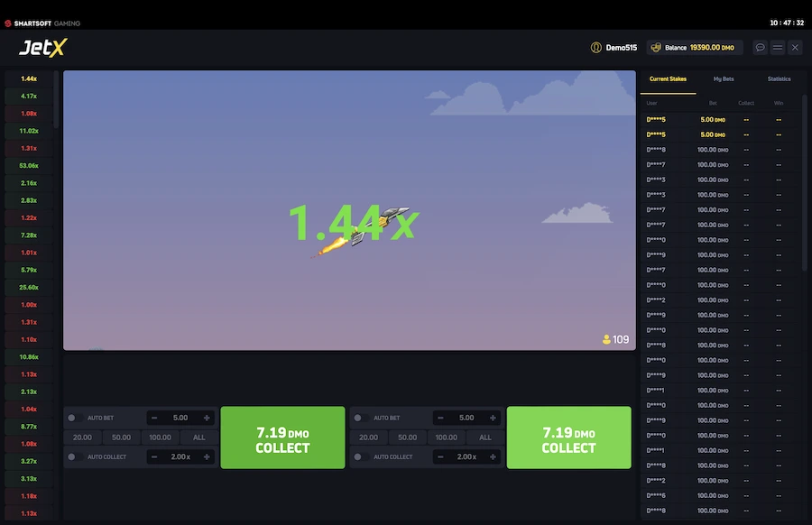Select 11.02x in multiplier history
Screen dimensions: 812x525
pyautogui.click(x=29, y=131)
